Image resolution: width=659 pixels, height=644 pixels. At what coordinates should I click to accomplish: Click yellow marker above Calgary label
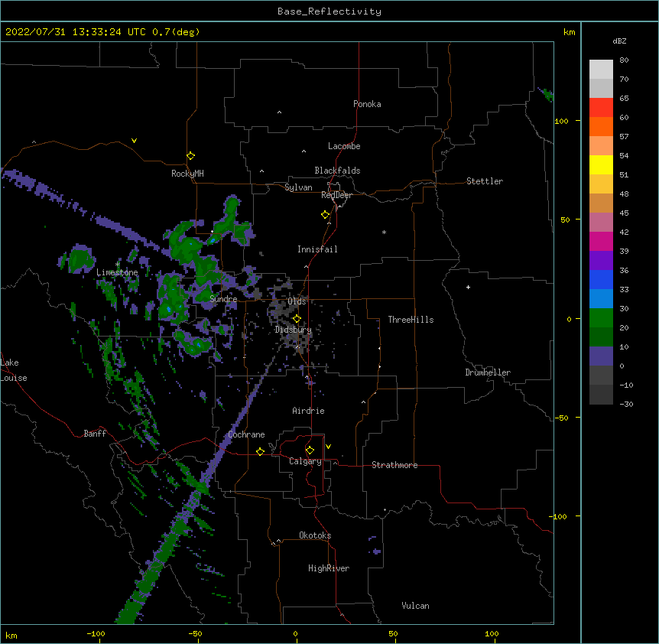click(310, 450)
